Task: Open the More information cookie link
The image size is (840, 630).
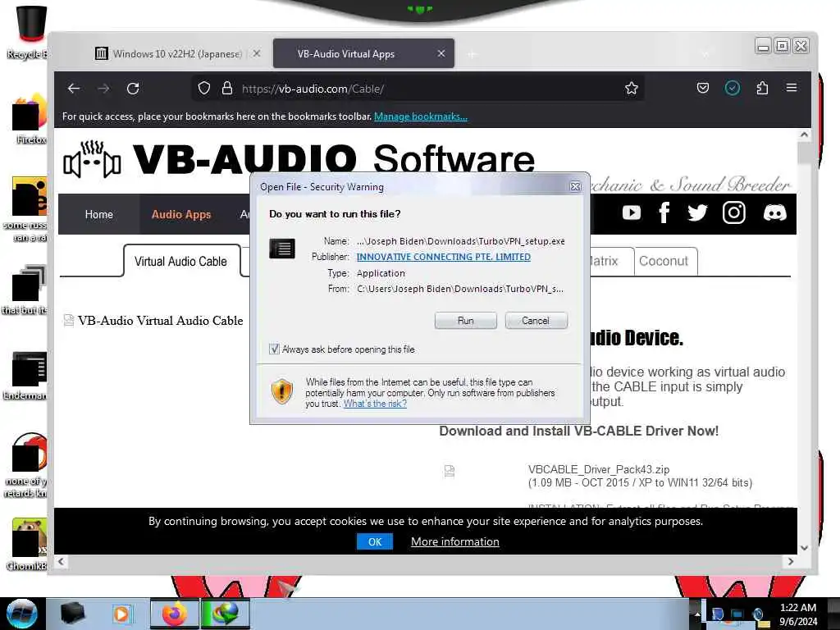Action: tap(454, 541)
